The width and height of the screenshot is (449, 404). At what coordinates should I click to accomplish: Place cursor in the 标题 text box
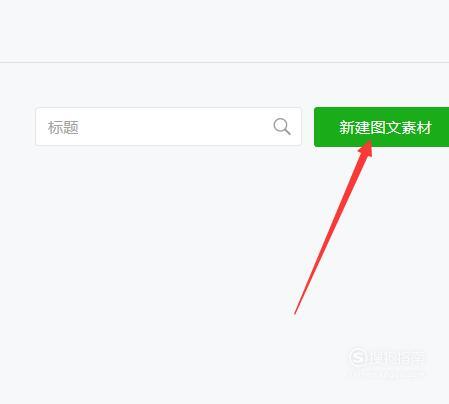[168, 127]
